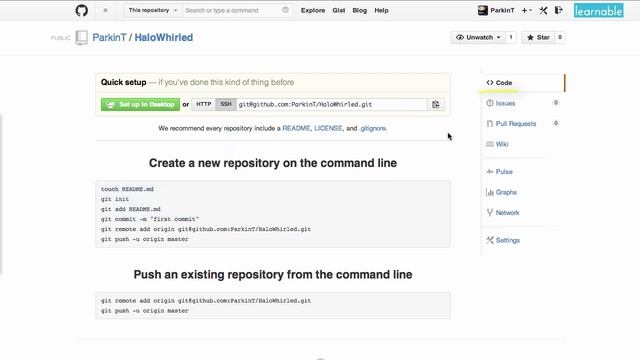Click 'Create a new repository on the command line' heading
640x360 pixels.
273,163
